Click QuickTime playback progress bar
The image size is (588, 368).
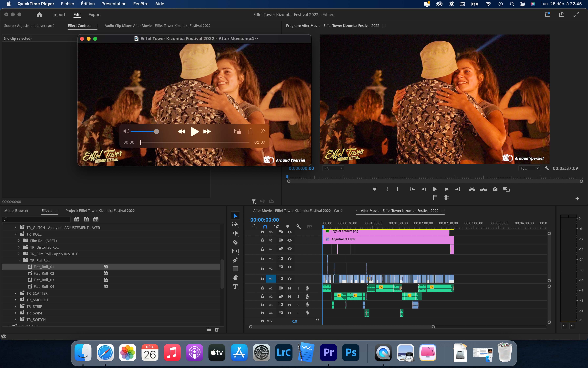pos(195,142)
